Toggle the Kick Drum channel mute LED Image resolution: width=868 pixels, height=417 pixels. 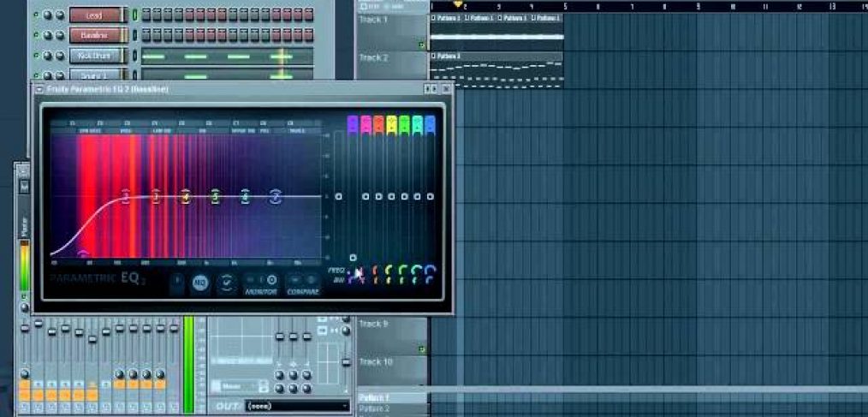[36, 56]
